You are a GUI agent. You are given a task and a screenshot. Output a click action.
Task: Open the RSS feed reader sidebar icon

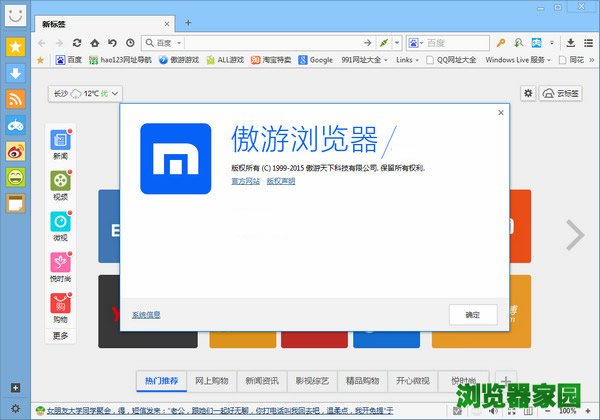(15, 98)
